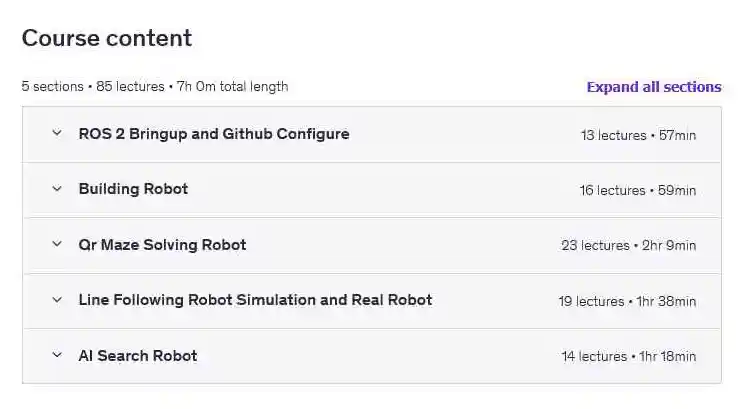Click the 19 lectures • 1hr 38min label

[x=627, y=301]
